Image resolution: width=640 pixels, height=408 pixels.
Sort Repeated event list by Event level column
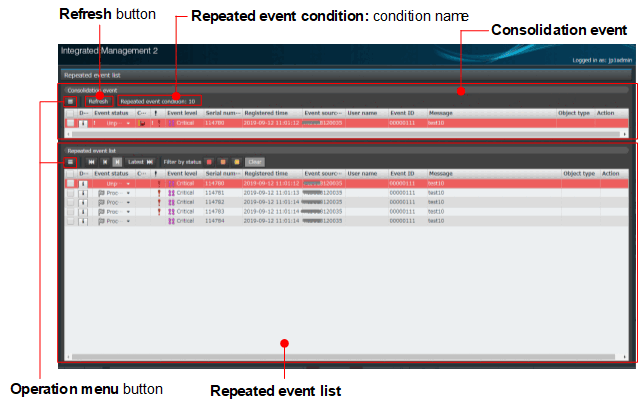182,174
